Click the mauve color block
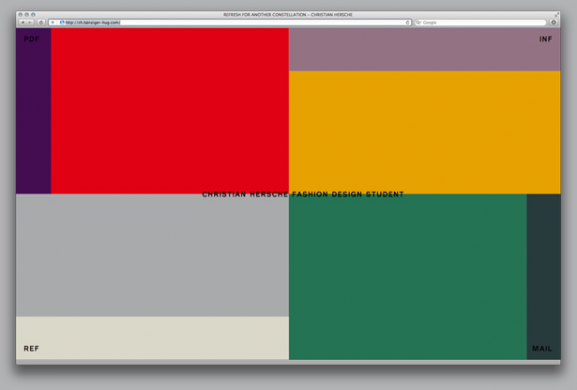This screenshot has height=390, width=577. (425, 49)
